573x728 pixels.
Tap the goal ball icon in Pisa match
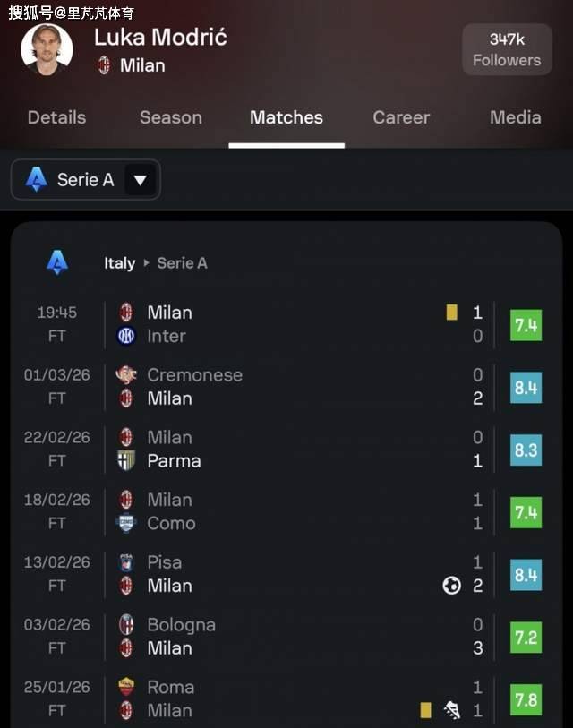(x=452, y=586)
